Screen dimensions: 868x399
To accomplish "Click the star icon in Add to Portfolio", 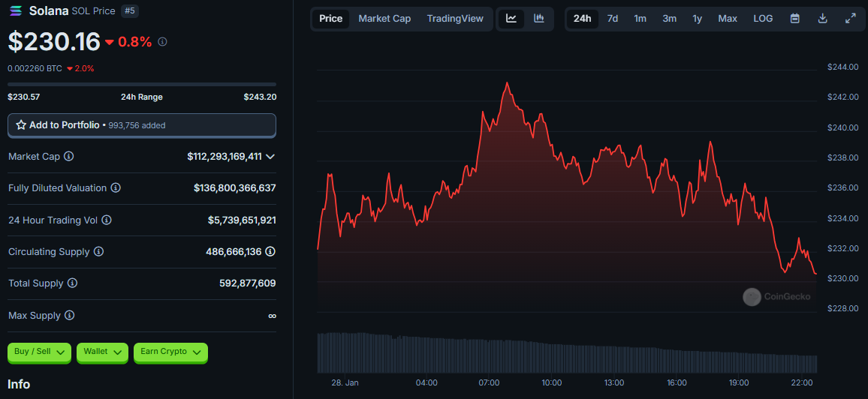I will 21,125.
